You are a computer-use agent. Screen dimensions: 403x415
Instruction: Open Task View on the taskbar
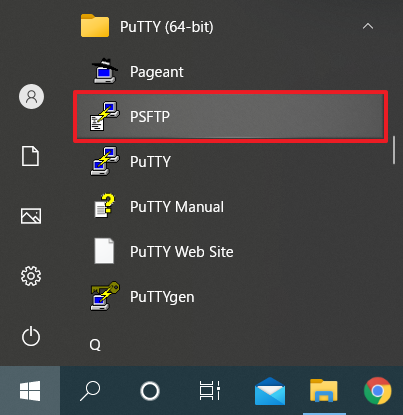(210, 391)
